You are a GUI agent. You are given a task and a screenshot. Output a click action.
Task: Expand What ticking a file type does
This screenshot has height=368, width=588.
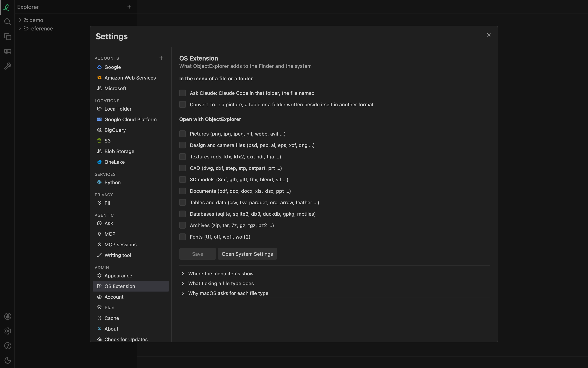[x=217, y=283]
